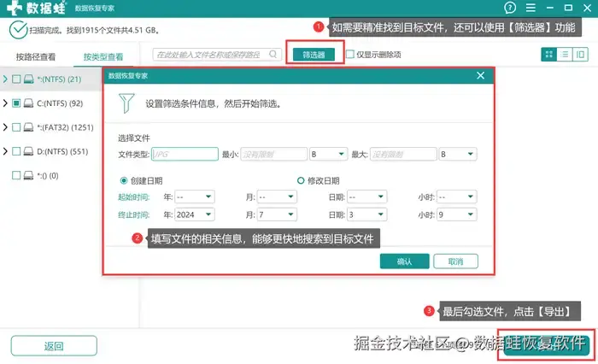Open 终止时间 year dropdown showing 2024
The image size is (598, 364).
coord(195,214)
